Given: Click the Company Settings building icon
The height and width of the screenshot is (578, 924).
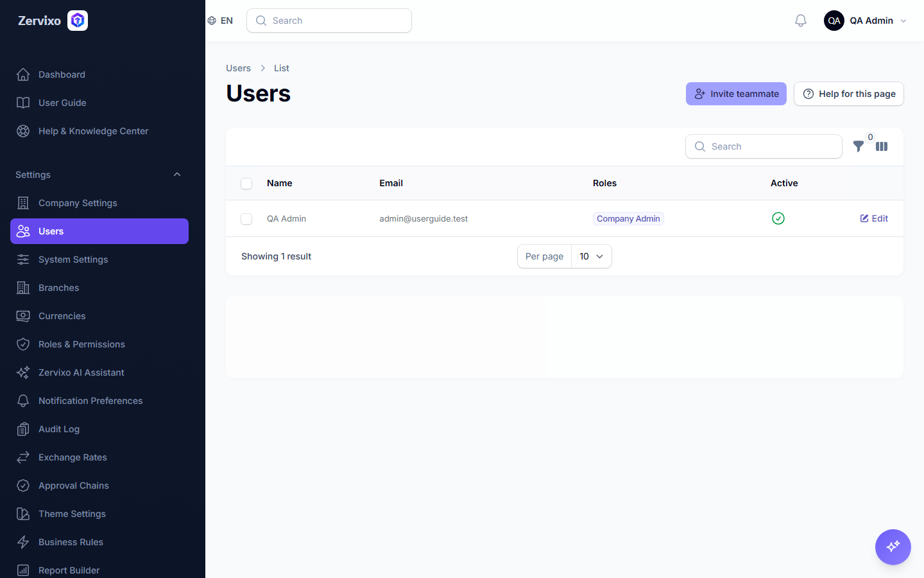Looking at the screenshot, I should [23, 203].
